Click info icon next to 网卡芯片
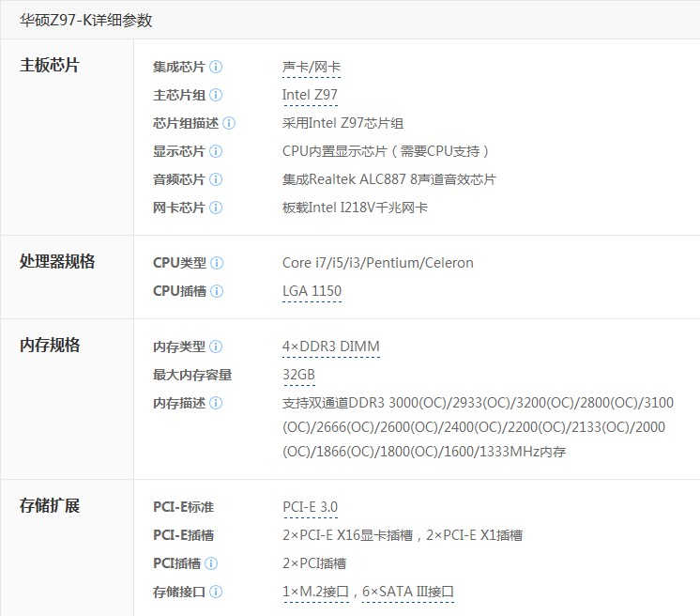The image size is (700, 616). [216, 208]
